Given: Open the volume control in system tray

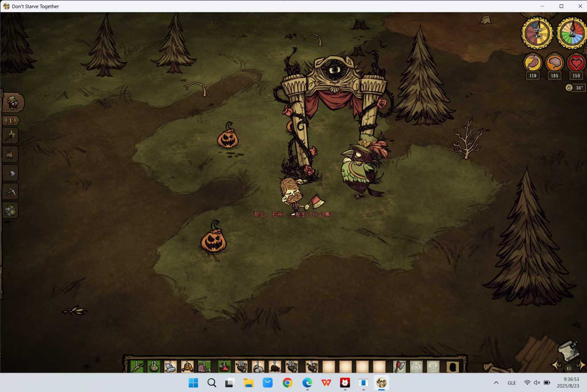Looking at the screenshot, I should pyautogui.click(x=537, y=383).
